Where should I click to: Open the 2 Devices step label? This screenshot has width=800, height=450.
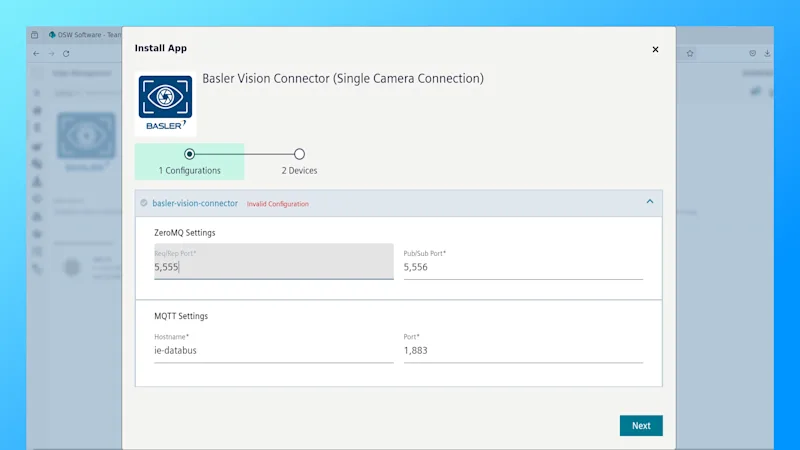click(x=299, y=170)
